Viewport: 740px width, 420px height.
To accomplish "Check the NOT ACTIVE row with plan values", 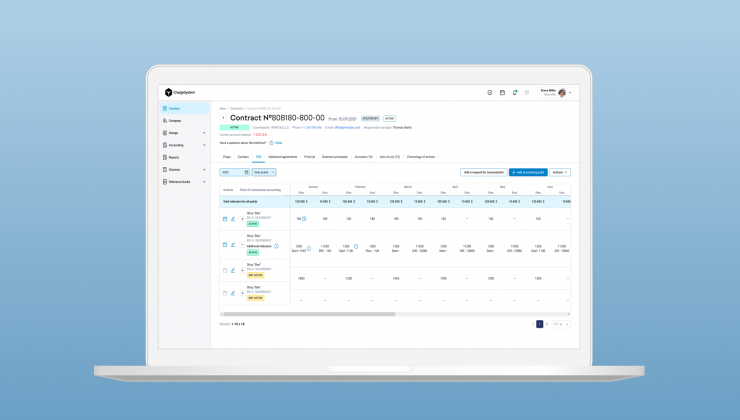I will (225, 270).
